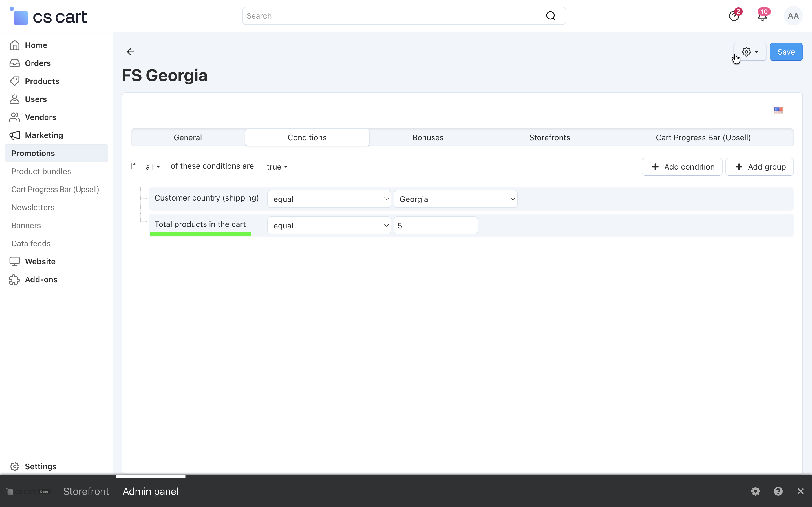Expand the 'true' conditions dropdown
Image resolution: width=812 pixels, height=507 pixels.
pos(277,167)
